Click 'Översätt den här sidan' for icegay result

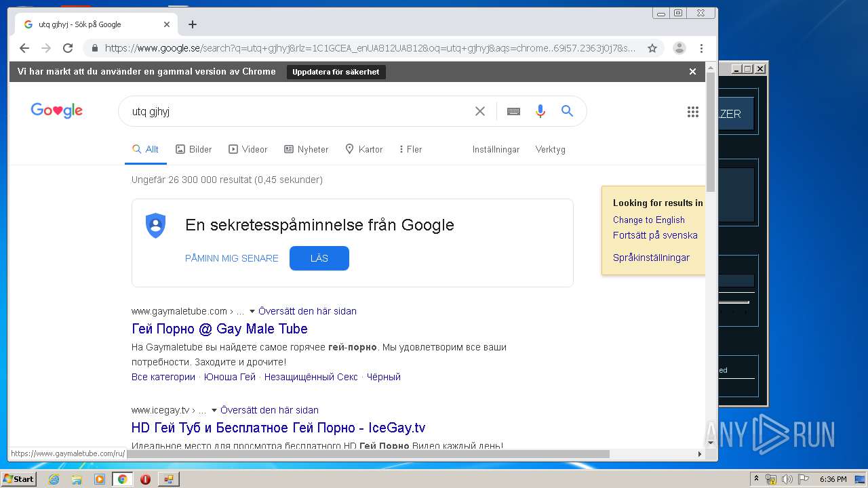[269, 410]
